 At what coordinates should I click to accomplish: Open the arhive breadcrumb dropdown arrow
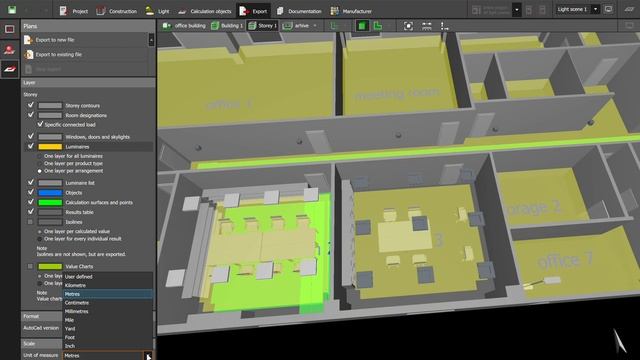click(x=315, y=26)
